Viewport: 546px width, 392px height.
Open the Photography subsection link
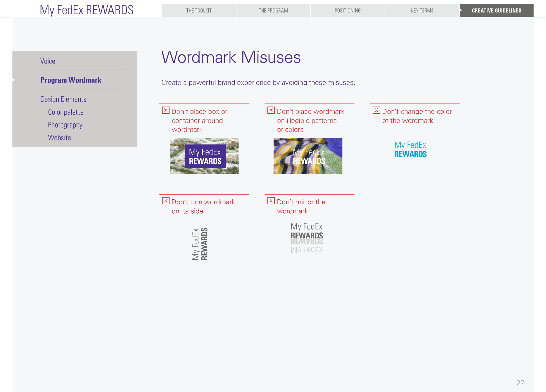point(65,125)
